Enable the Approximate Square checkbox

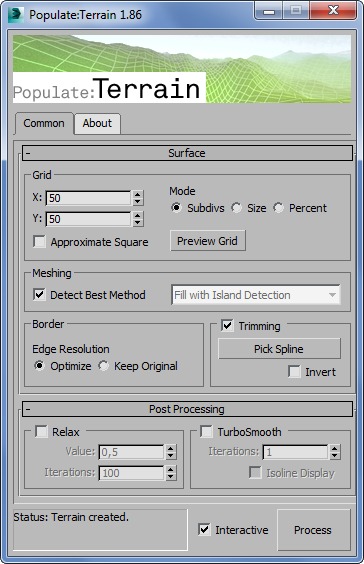click(x=39, y=242)
